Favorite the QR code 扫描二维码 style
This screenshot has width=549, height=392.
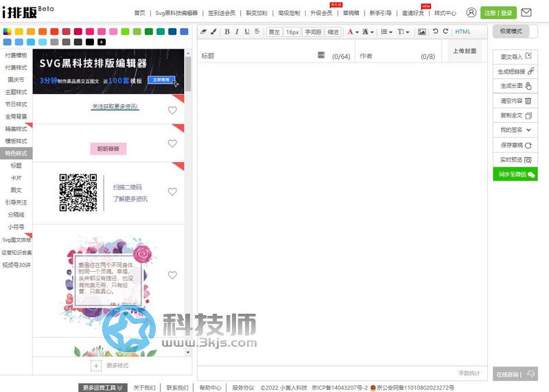point(172,192)
